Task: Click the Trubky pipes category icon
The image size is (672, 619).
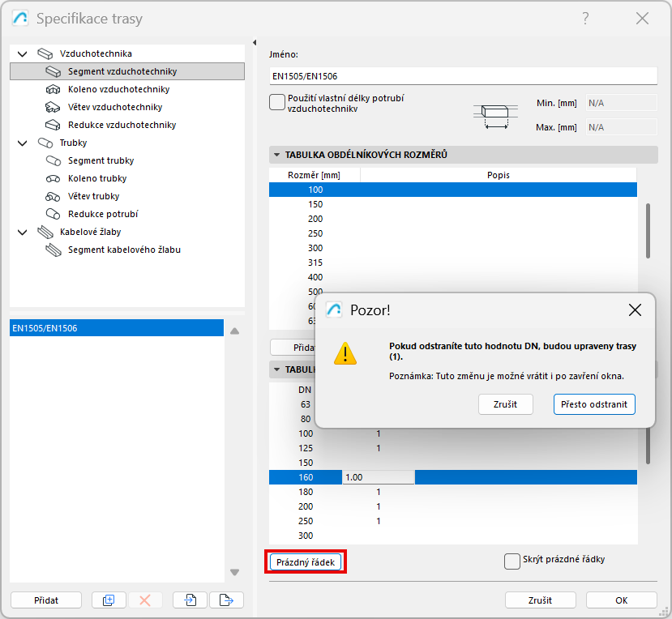Action: coord(45,143)
